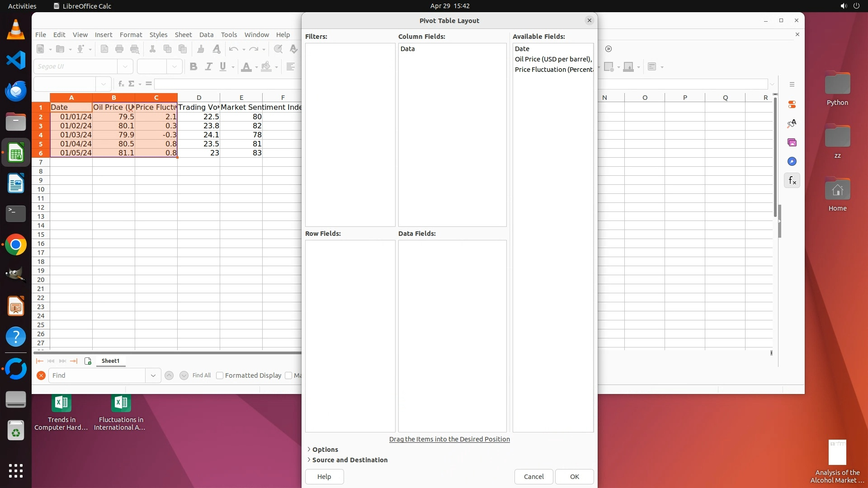Open the sidebar Properties panel icon
The image size is (868, 488).
click(792, 104)
